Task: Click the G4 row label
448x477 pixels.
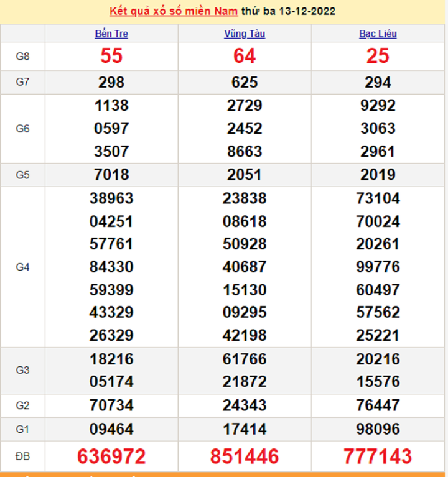Action: [x=22, y=267]
